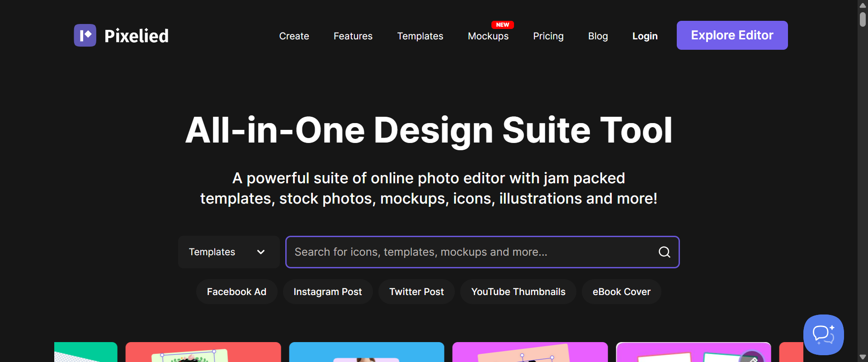Select the eBook Cover tag
This screenshot has height=362, width=868.
[621, 292]
